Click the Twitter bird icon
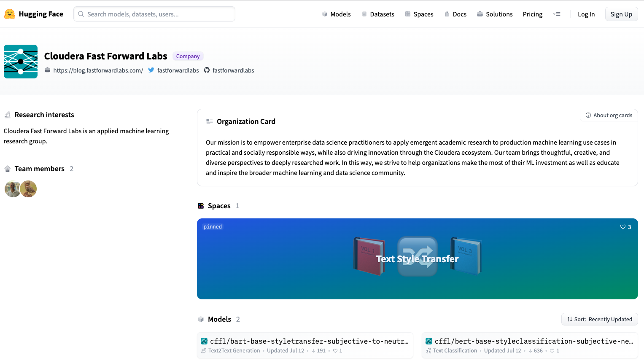The width and height of the screenshot is (644, 363). pyautogui.click(x=151, y=70)
